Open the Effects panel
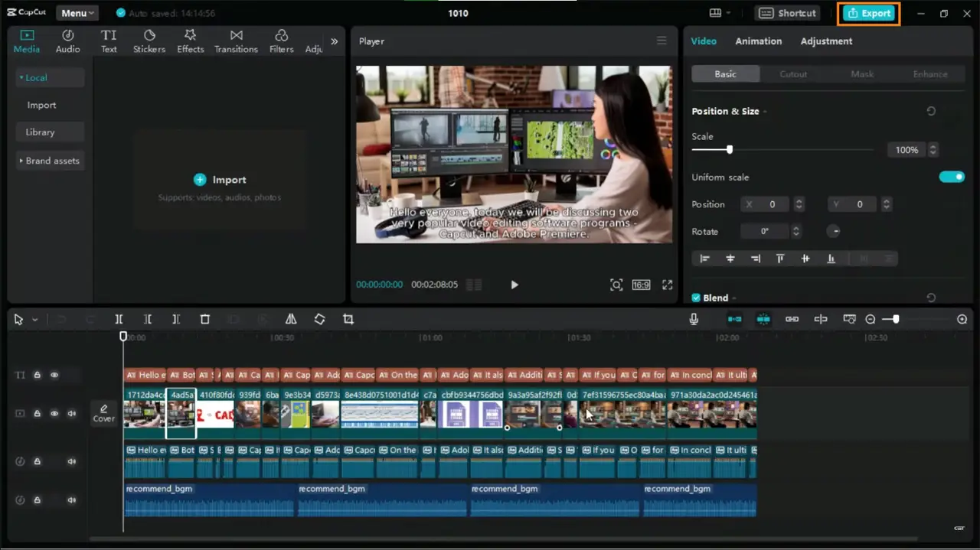 (191, 41)
